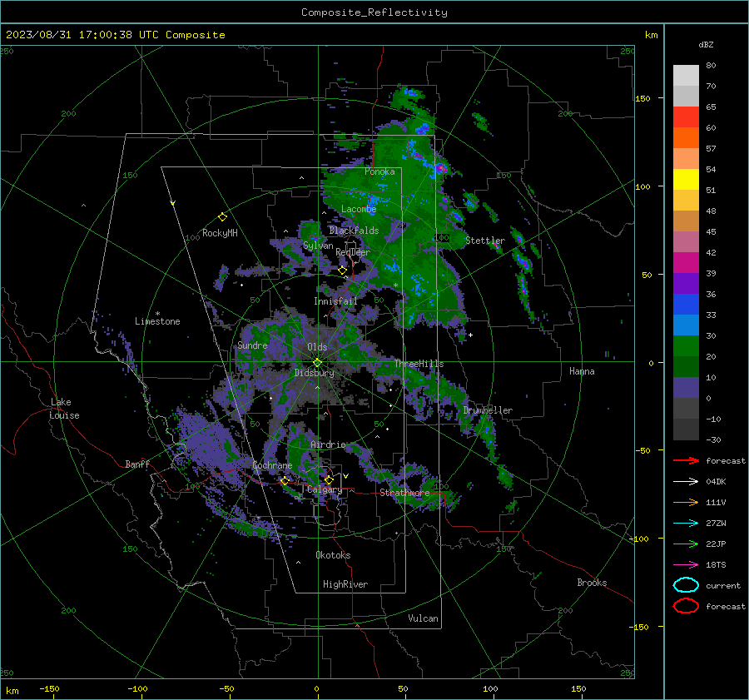Click the Ponoka city label

click(379, 171)
